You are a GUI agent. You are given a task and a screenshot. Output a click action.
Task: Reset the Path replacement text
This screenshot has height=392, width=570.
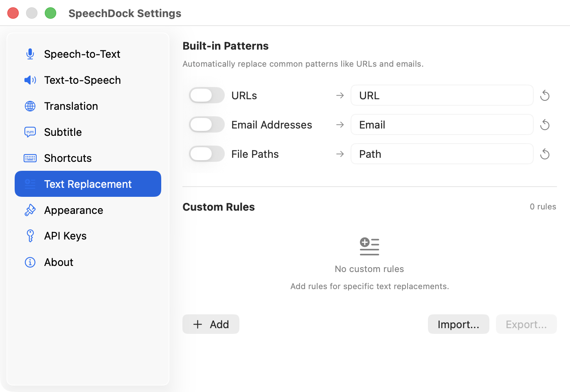pos(545,154)
